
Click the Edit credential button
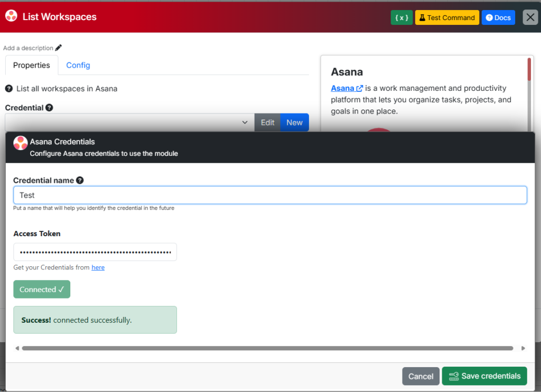click(267, 123)
